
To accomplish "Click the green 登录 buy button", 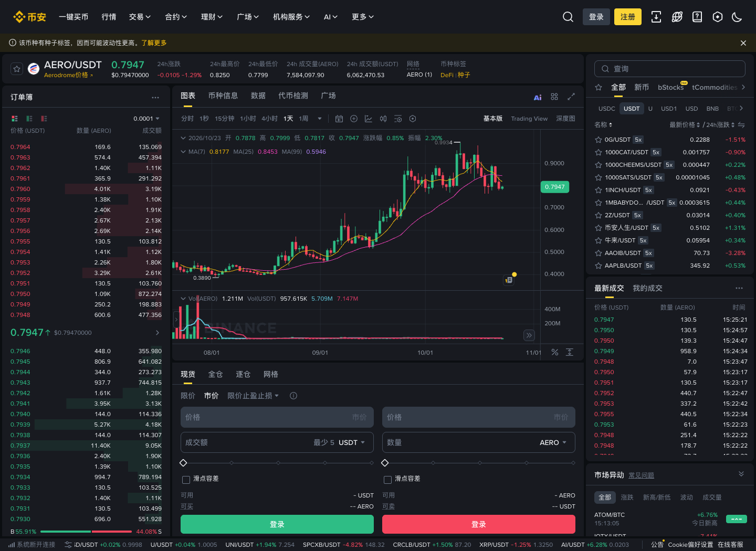I will coord(277,524).
